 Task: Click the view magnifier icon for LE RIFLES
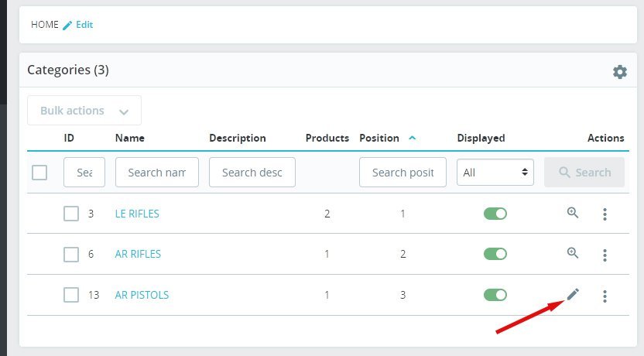[x=573, y=213]
